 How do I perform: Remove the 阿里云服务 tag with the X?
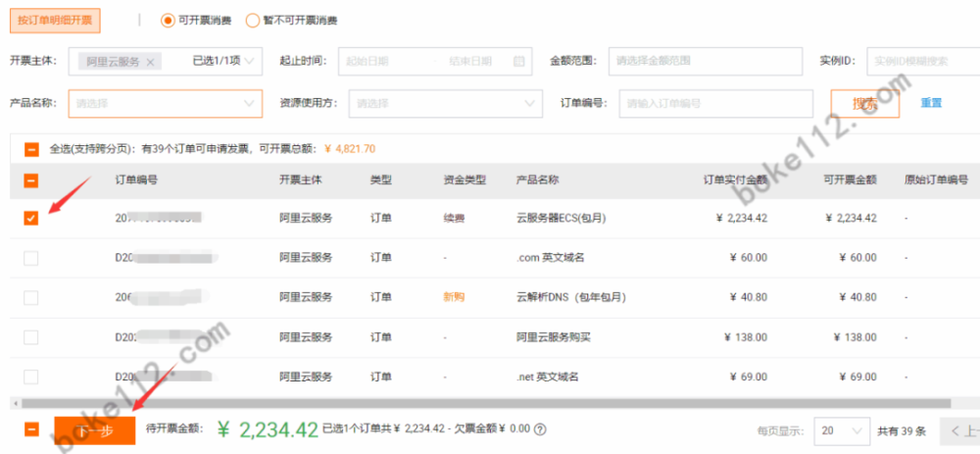150,61
